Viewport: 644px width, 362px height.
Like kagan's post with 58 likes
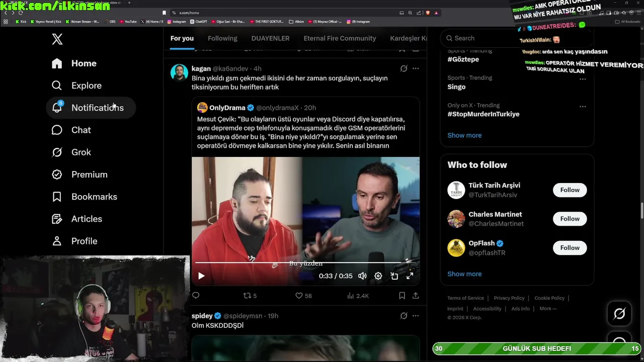pos(303,296)
